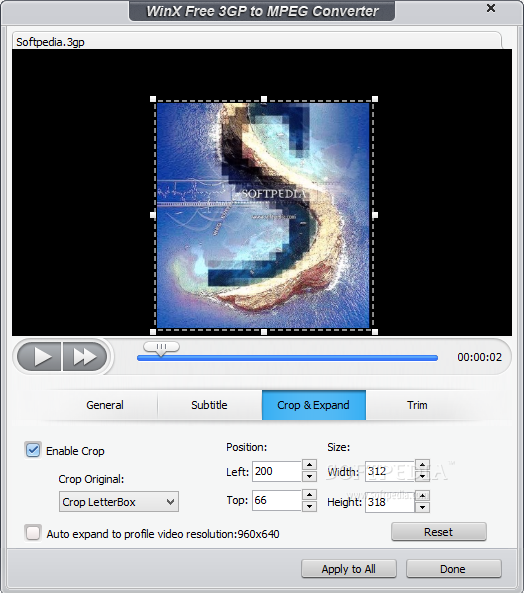Click the blue playback progress bar
The height and width of the screenshot is (593, 524).
pyautogui.click(x=287, y=358)
